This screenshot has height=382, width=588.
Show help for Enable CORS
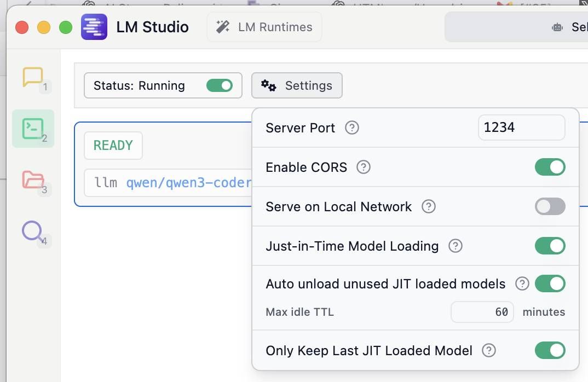point(364,167)
